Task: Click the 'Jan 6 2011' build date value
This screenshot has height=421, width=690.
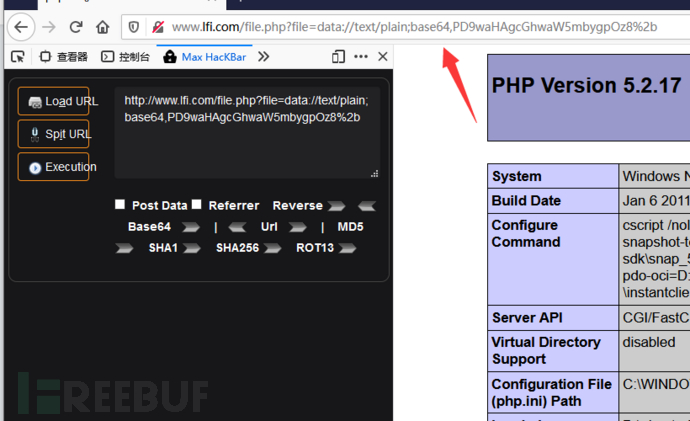Action: coord(656,201)
